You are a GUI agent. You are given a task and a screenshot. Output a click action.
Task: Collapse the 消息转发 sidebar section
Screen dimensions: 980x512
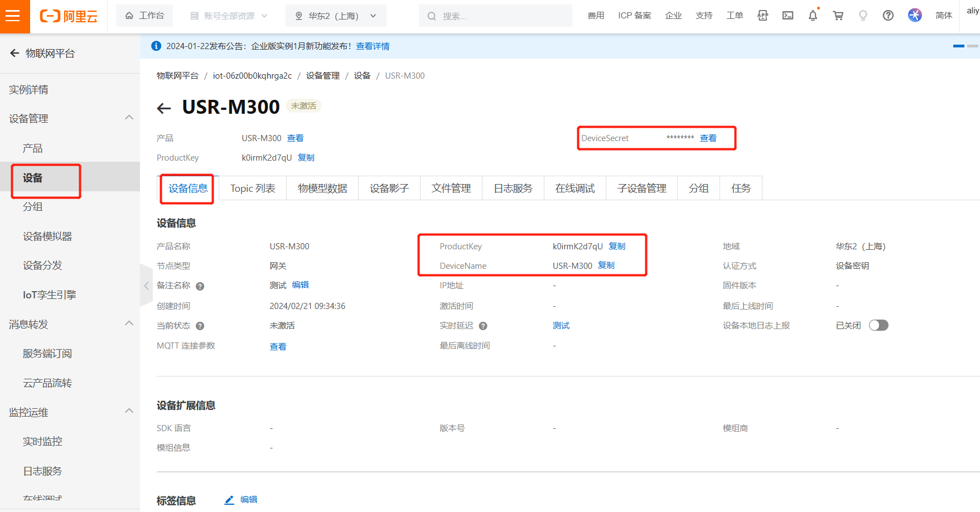click(x=129, y=323)
